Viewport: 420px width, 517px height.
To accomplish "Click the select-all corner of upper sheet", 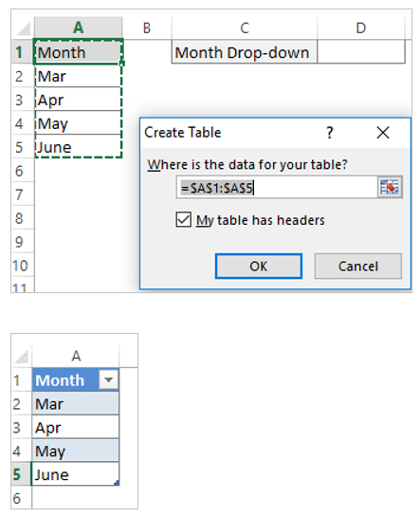I will pos(23,28).
